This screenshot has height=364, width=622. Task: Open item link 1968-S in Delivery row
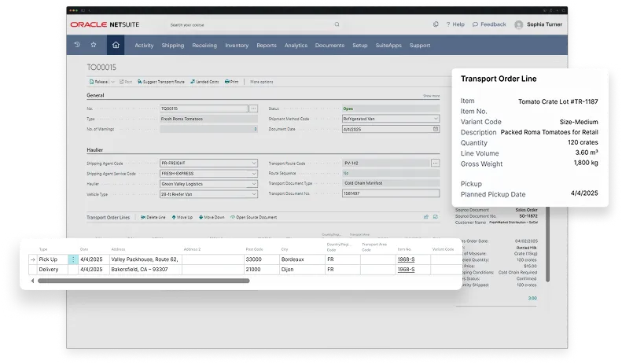click(x=406, y=269)
